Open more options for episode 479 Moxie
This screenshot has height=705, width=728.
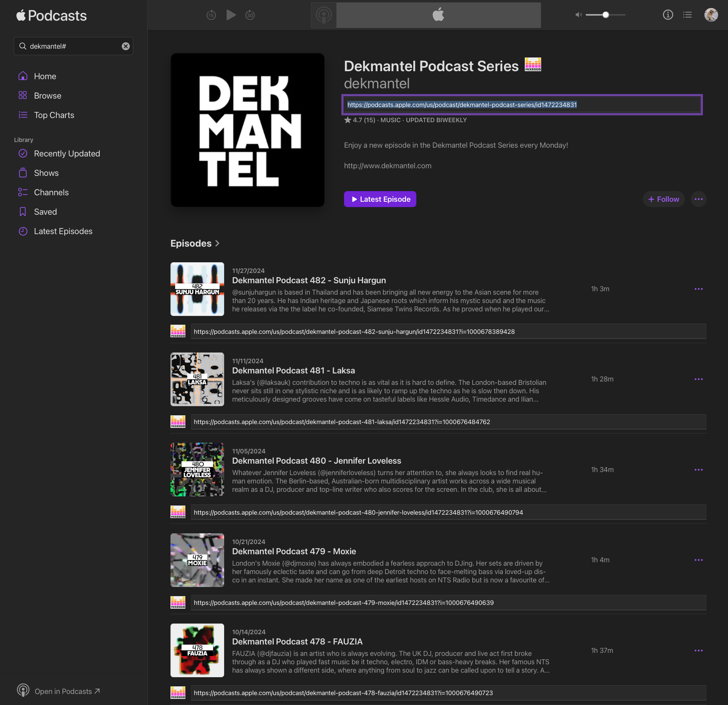coord(698,560)
